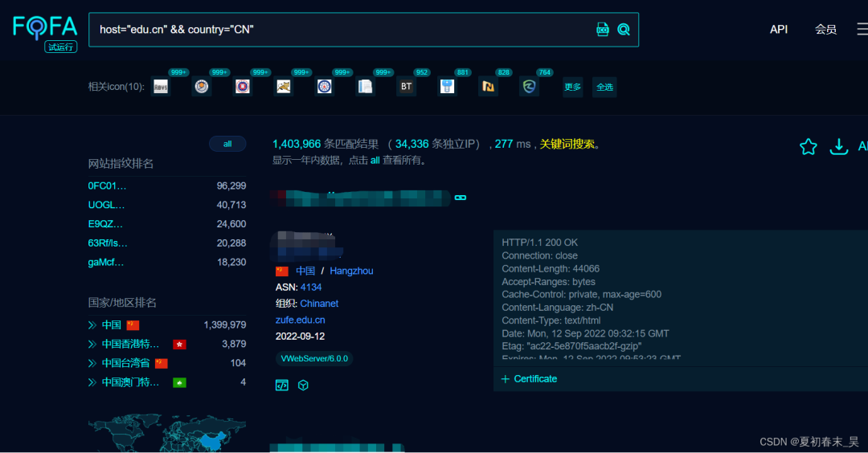Click the 34,336 unique IP count

411,144
